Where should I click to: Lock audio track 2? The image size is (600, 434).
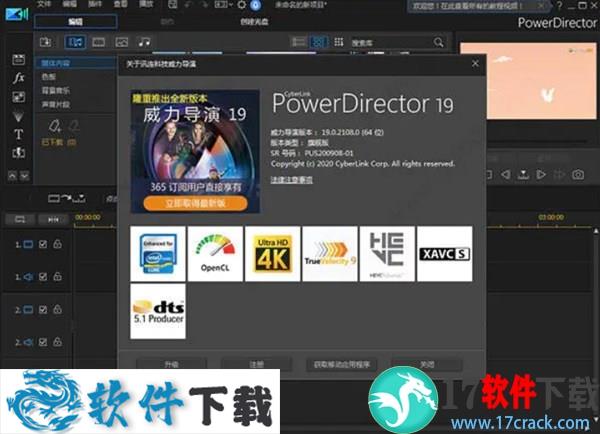tap(57, 342)
